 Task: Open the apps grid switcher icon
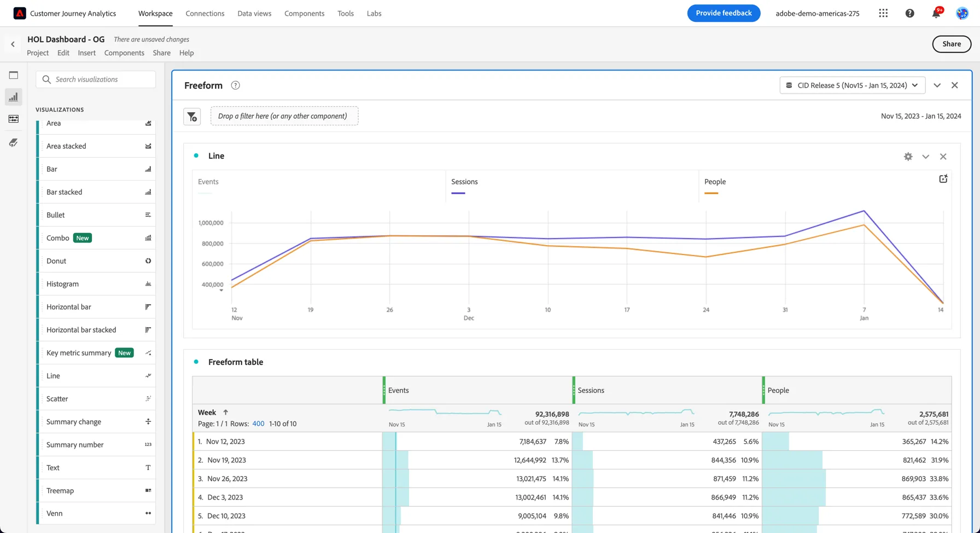coord(883,13)
